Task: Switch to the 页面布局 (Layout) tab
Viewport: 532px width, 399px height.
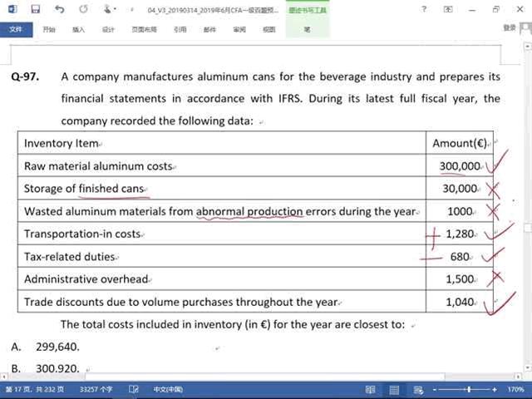Action: click(144, 30)
